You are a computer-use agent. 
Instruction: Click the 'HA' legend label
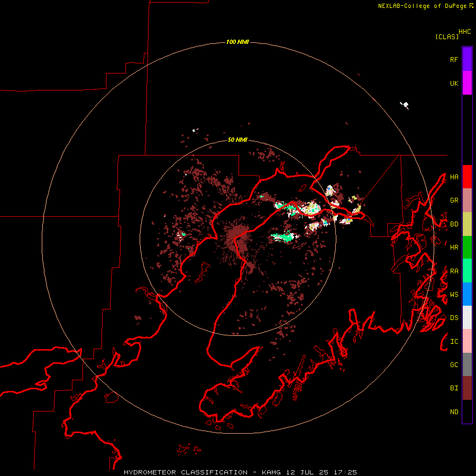[454, 177]
